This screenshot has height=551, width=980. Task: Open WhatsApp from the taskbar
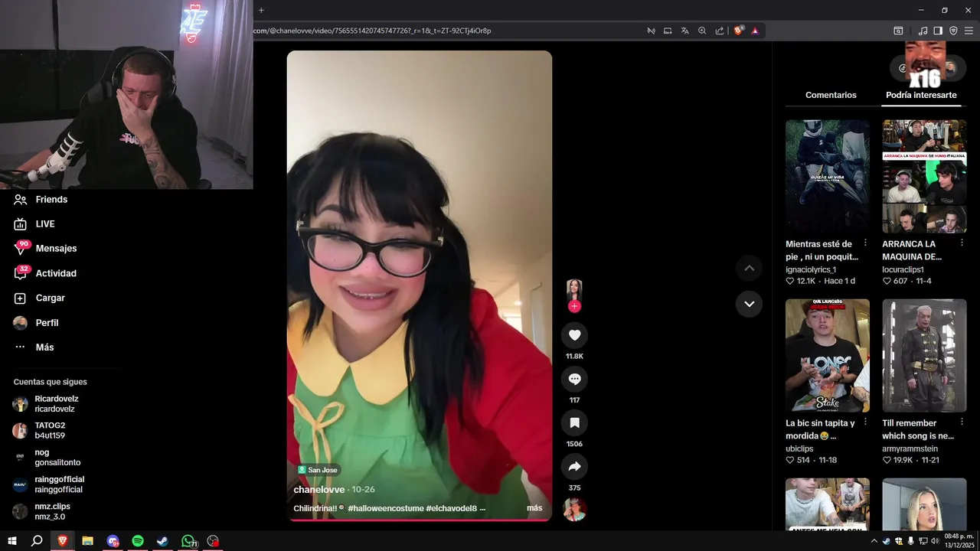click(188, 541)
